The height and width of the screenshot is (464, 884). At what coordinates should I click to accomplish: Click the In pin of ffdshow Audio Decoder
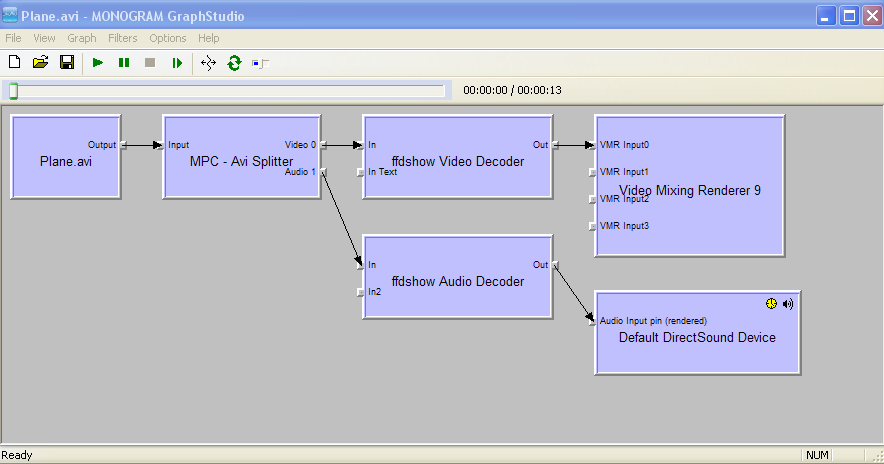coord(361,265)
